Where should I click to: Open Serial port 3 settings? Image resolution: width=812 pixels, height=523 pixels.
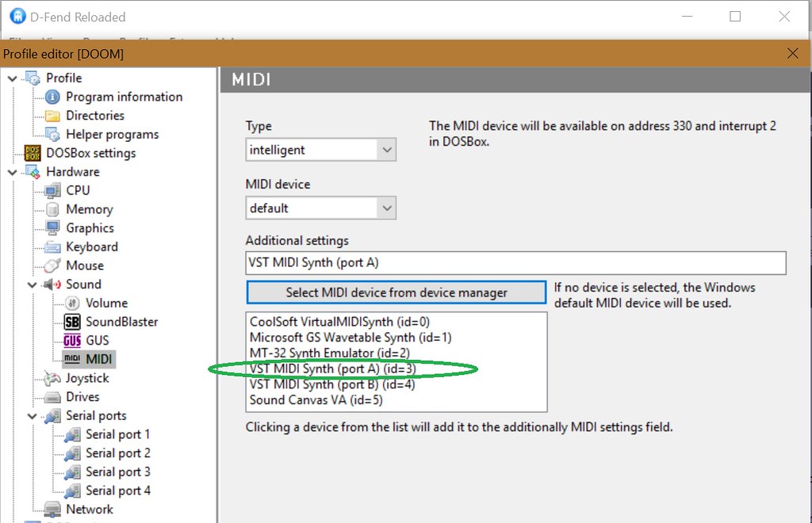(x=117, y=472)
